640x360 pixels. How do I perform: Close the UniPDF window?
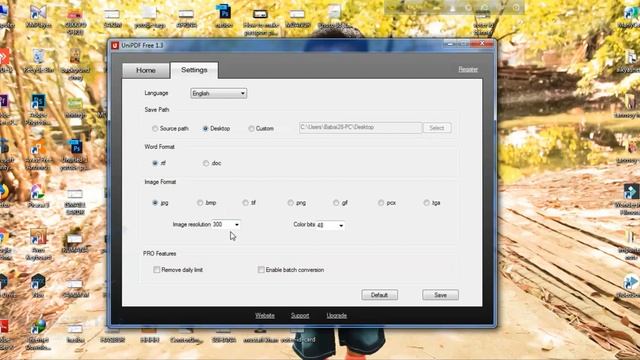click(482, 43)
